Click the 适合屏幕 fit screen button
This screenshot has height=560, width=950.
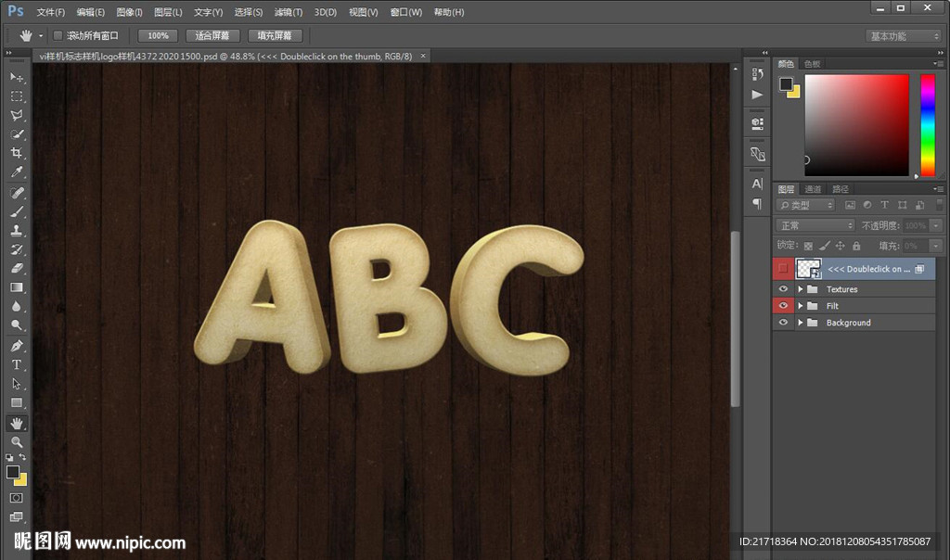[212, 36]
